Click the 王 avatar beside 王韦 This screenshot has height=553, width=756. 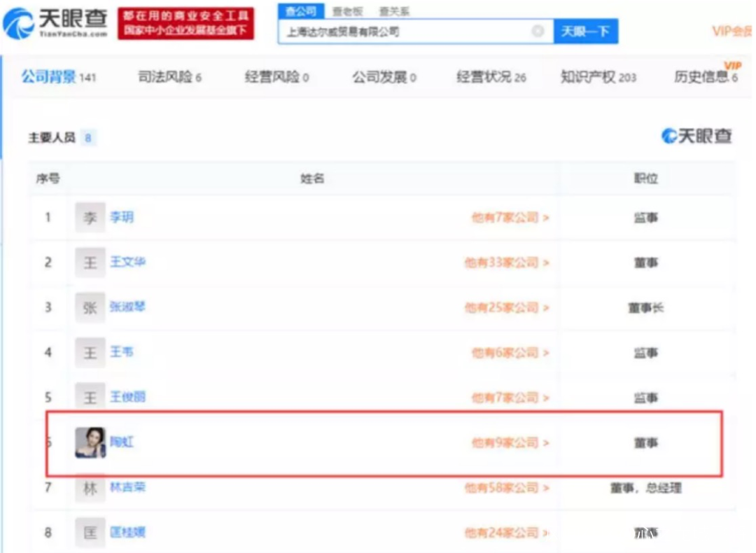(x=90, y=352)
